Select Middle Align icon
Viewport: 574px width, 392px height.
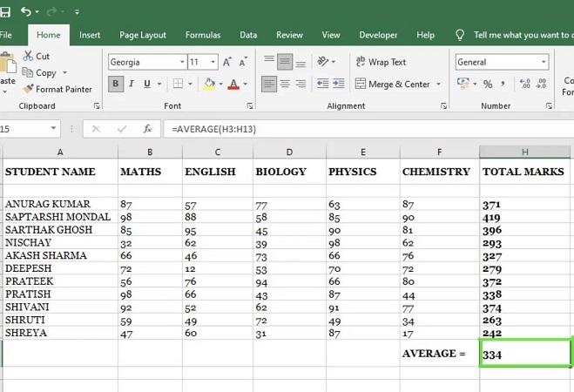pyautogui.click(x=285, y=62)
